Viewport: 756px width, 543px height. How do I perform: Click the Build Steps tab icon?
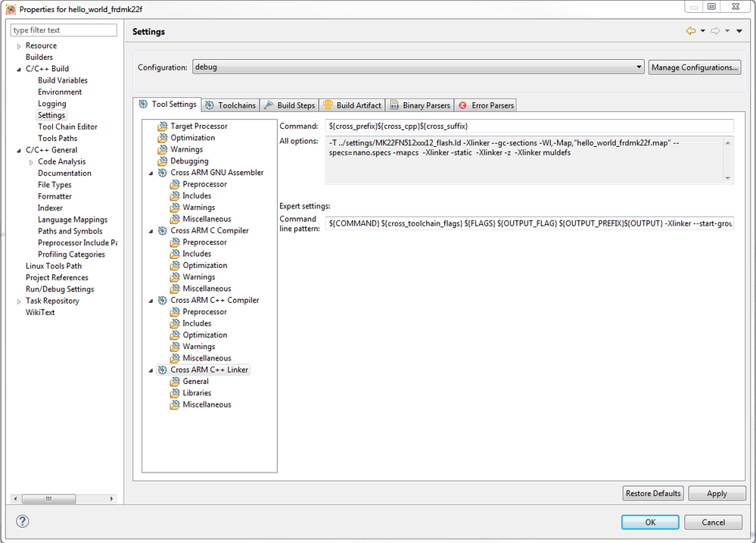tap(269, 105)
